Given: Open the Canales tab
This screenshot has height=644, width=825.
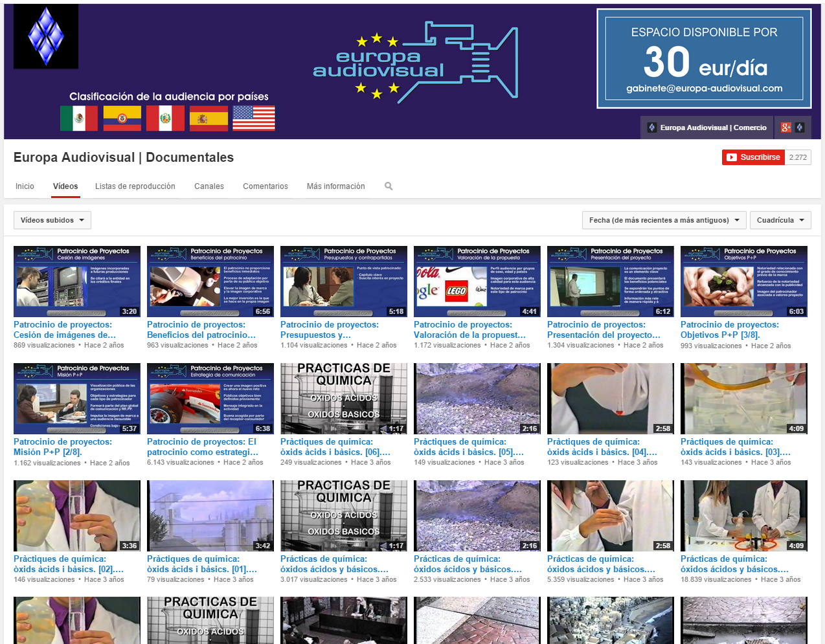Looking at the screenshot, I should (209, 186).
